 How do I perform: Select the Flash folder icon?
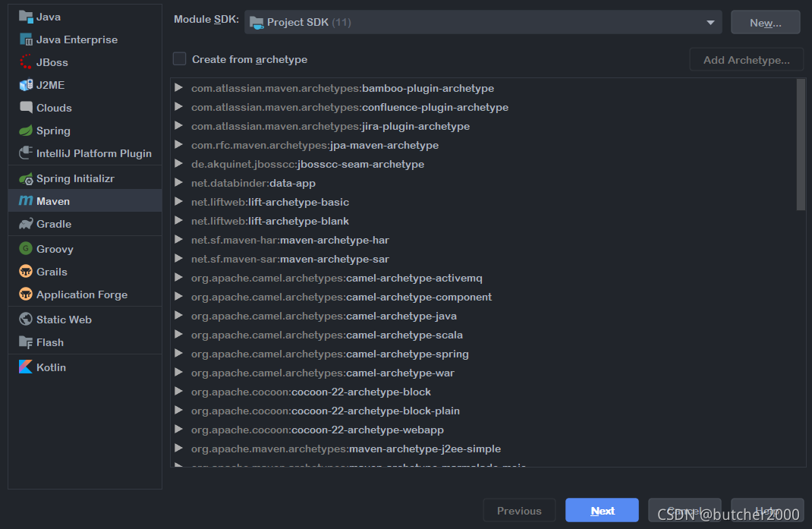pyautogui.click(x=26, y=342)
